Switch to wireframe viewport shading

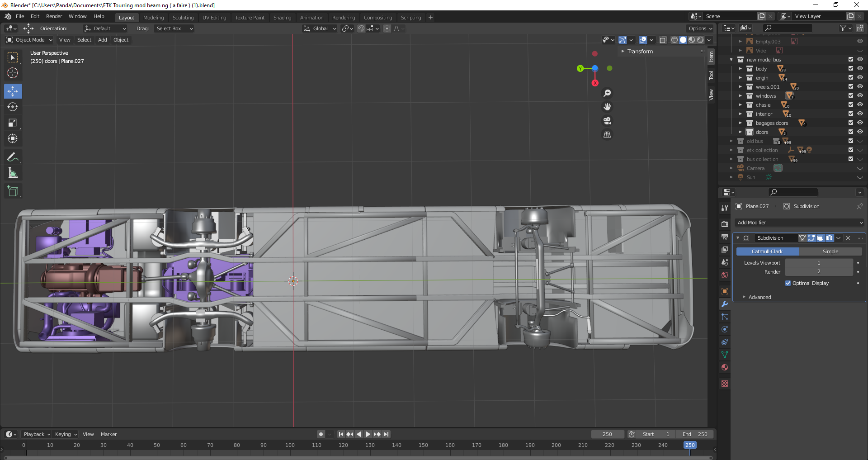(x=675, y=40)
